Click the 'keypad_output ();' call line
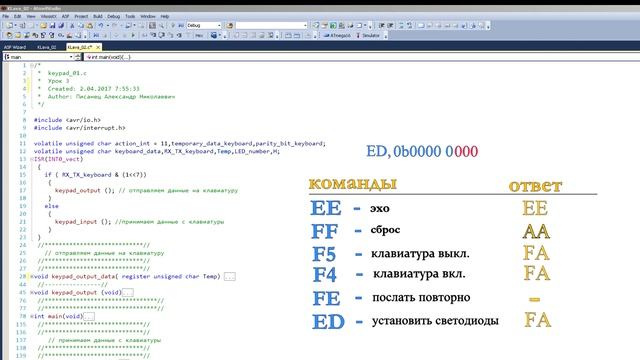This screenshot has height=360, width=640. click(85, 191)
